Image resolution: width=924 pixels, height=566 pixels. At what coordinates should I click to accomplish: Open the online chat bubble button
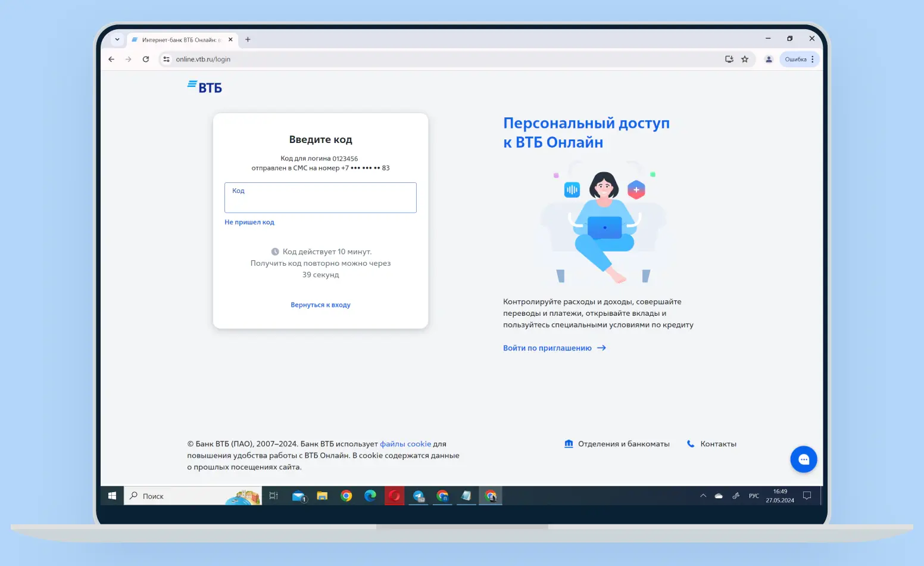click(803, 459)
